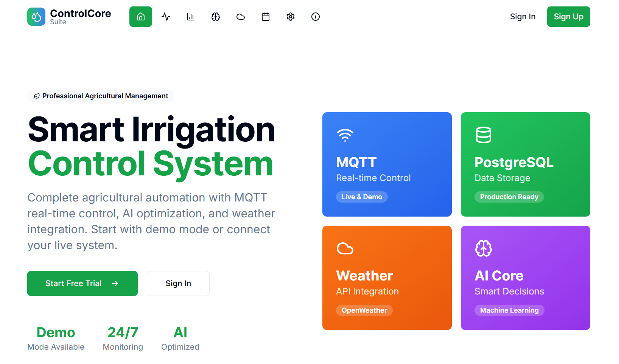Image resolution: width=619 pixels, height=364 pixels.
Task: Click the green Sign Up button
Action: [x=568, y=17]
